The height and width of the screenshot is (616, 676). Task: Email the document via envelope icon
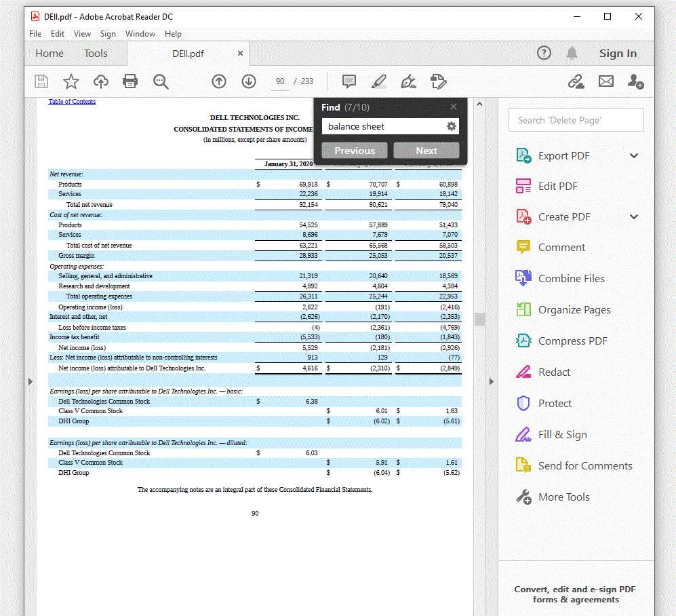pos(605,81)
